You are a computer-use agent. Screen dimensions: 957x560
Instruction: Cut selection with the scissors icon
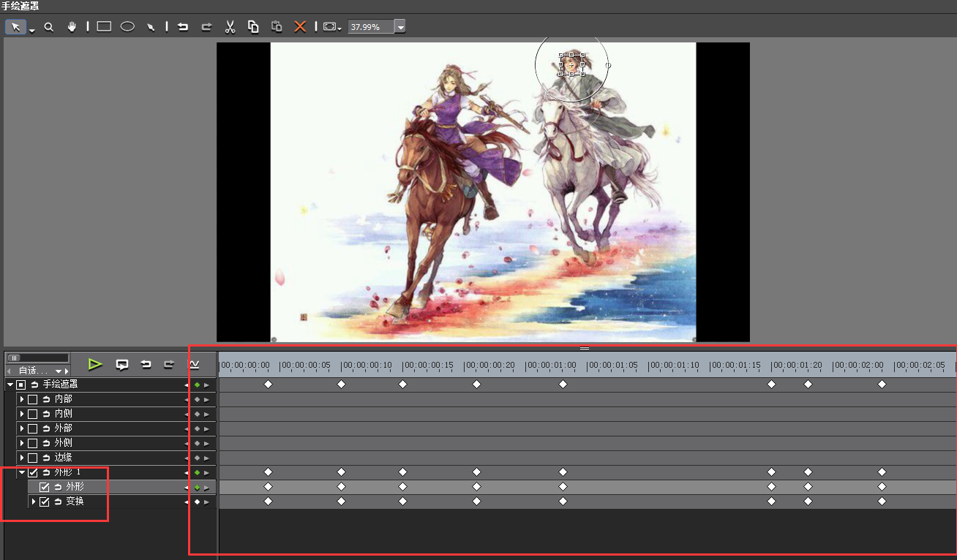230,27
